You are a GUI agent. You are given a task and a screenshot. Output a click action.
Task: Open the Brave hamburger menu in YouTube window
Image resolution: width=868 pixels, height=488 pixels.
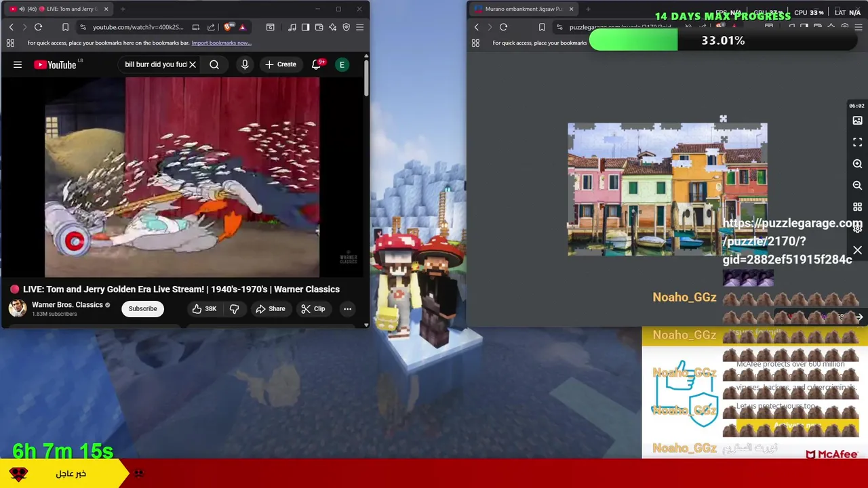[359, 27]
